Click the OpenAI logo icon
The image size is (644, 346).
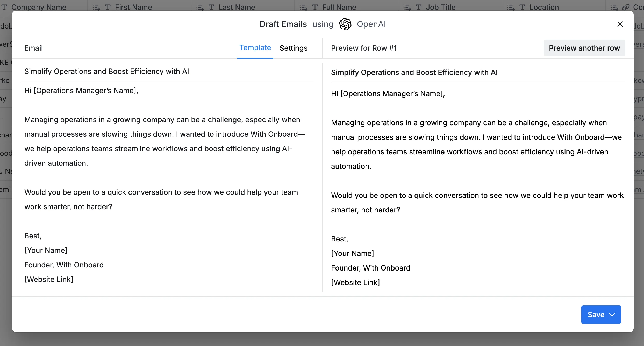345,24
